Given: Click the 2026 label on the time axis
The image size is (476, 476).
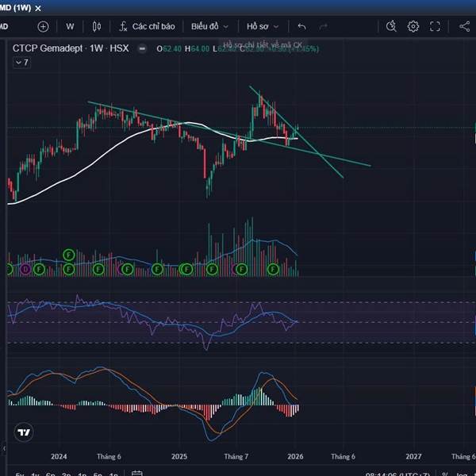Looking at the screenshot, I should point(295,456).
